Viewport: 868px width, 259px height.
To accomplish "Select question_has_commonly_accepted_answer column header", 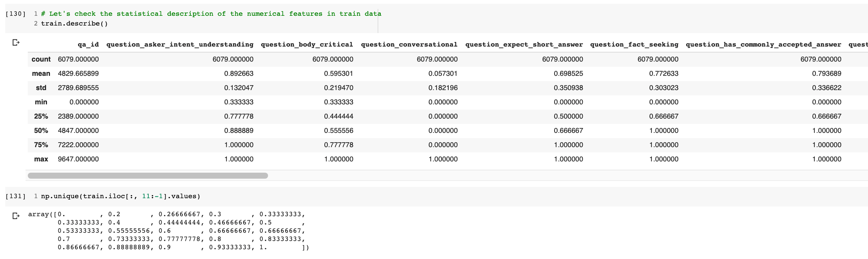I will coord(764,45).
